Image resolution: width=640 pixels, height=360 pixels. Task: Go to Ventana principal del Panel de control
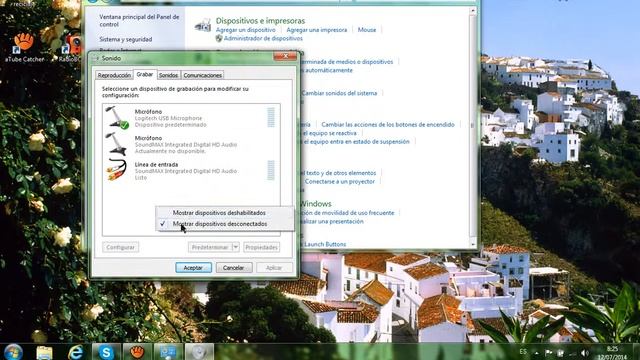click(139, 20)
